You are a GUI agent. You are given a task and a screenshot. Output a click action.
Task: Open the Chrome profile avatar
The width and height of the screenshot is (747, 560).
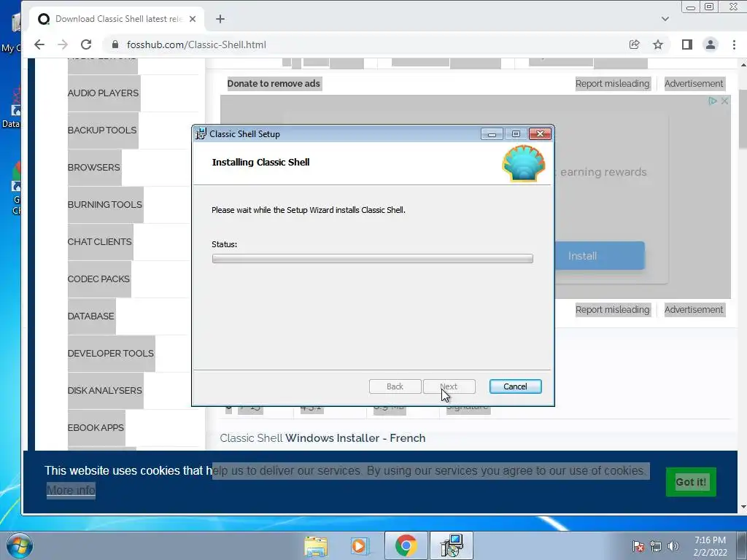tap(711, 44)
